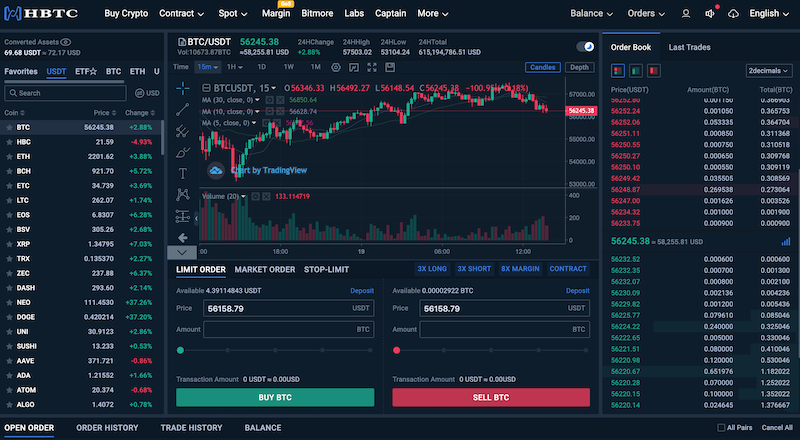The height and width of the screenshot is (440, 800).
Task: Open the Balance dropdown
Action: (591, 14)
